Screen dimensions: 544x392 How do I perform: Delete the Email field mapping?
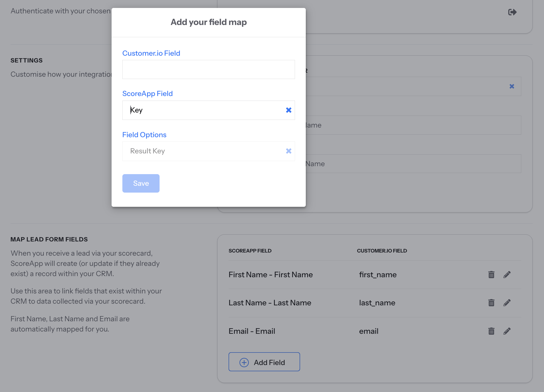491,331
